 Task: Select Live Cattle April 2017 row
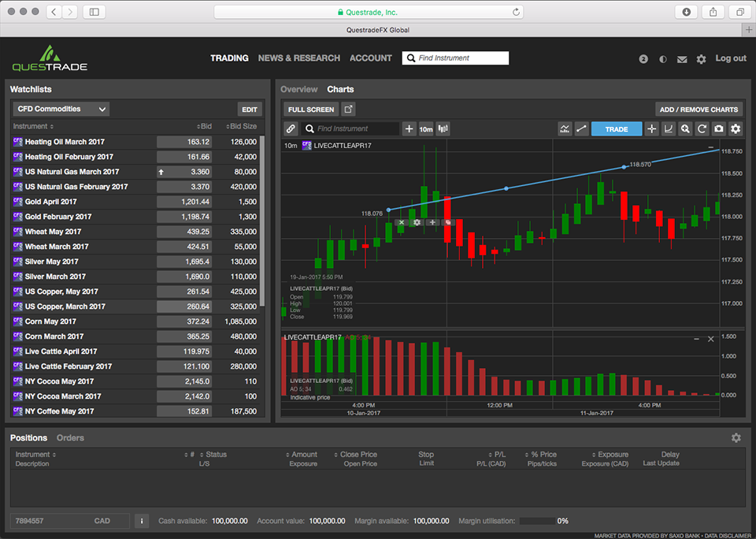coord(135,351)
